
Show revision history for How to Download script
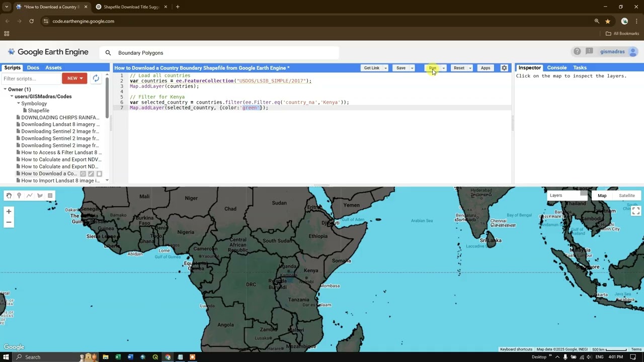coord(83,174)
